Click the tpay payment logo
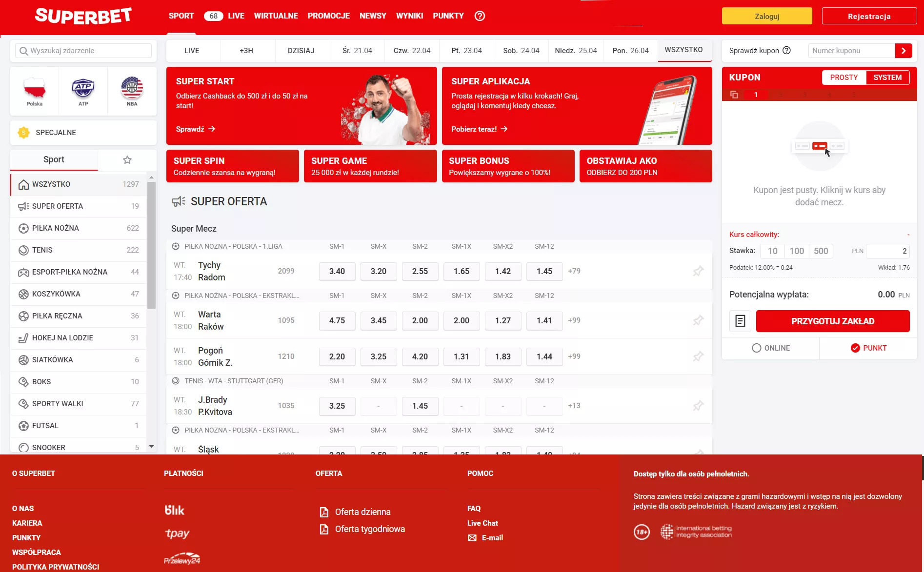The width and height of the screenshot is (924, 572). pos(177,533)
